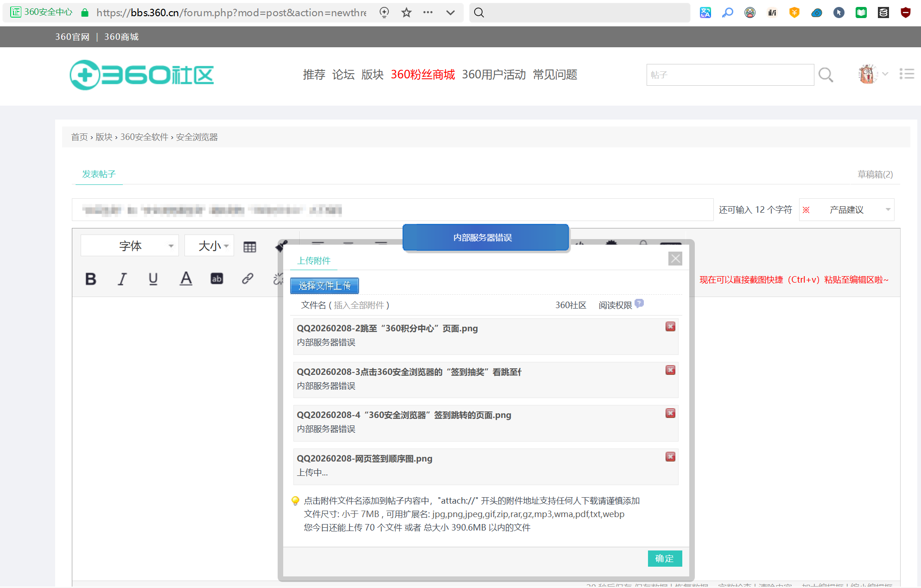This screenshot has height=588, width=921.
Task: Click the browser search magnifier icon
Action: pos(479,13)
